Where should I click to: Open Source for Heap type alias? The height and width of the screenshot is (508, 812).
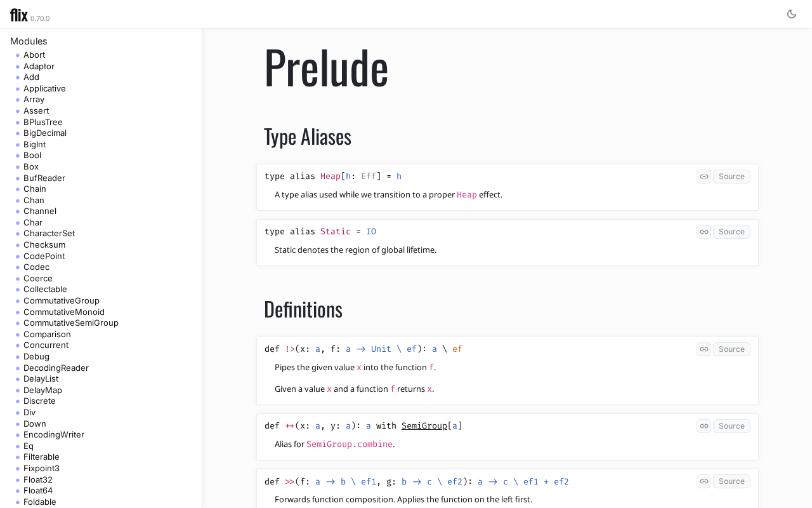(x=731, y=177)
